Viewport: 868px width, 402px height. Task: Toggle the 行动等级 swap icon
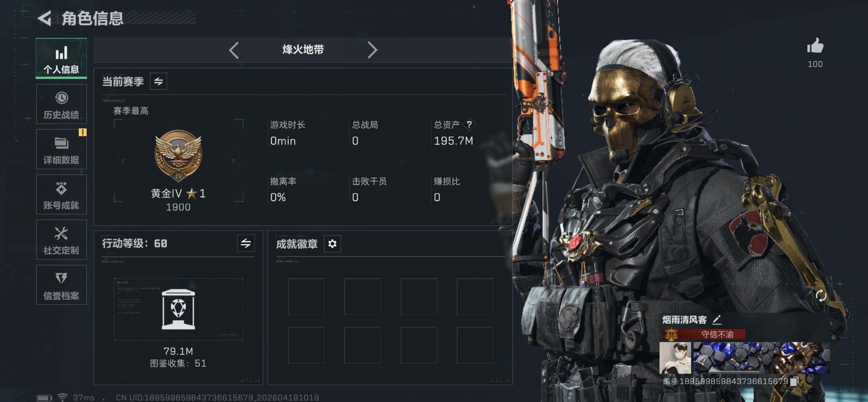pos(246,243)
